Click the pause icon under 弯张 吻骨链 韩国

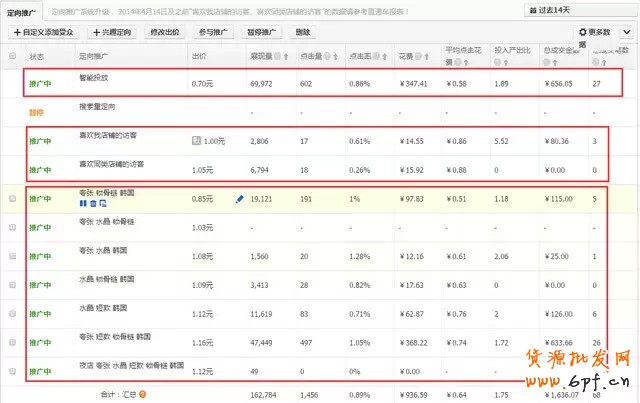coord(82,204)
